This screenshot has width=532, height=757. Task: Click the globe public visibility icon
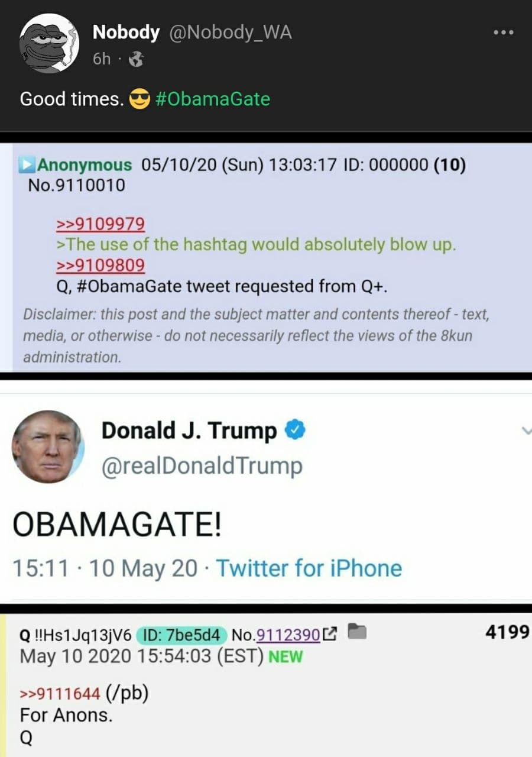(135, 59)
